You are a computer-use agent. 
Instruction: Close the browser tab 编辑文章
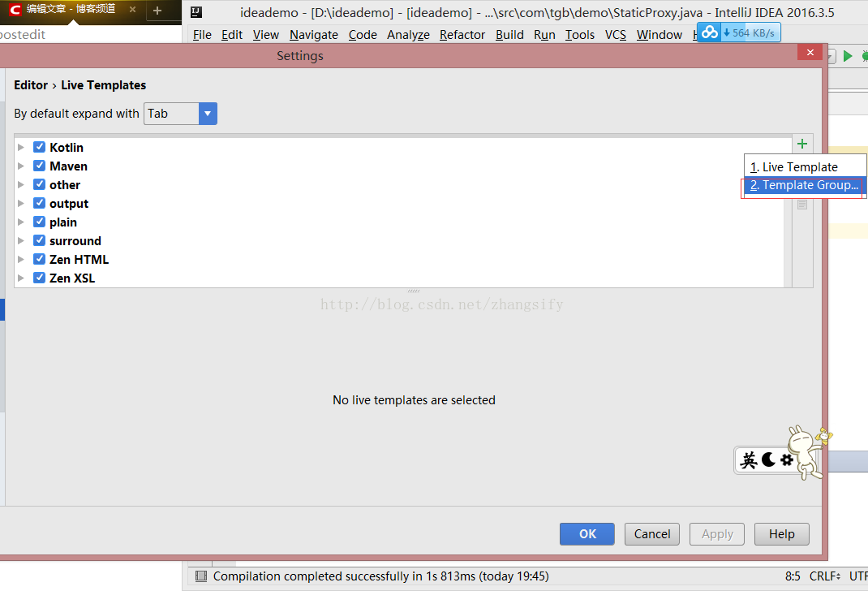[132, 10]
